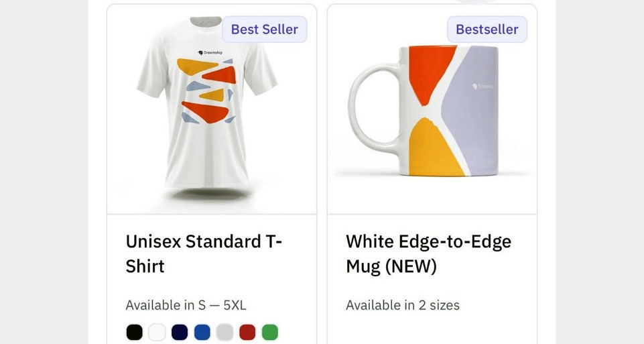Click the Dreamship logo on the mug
Image resolution: width=644 pixels, height=344 pixels.
coord(482,87)
